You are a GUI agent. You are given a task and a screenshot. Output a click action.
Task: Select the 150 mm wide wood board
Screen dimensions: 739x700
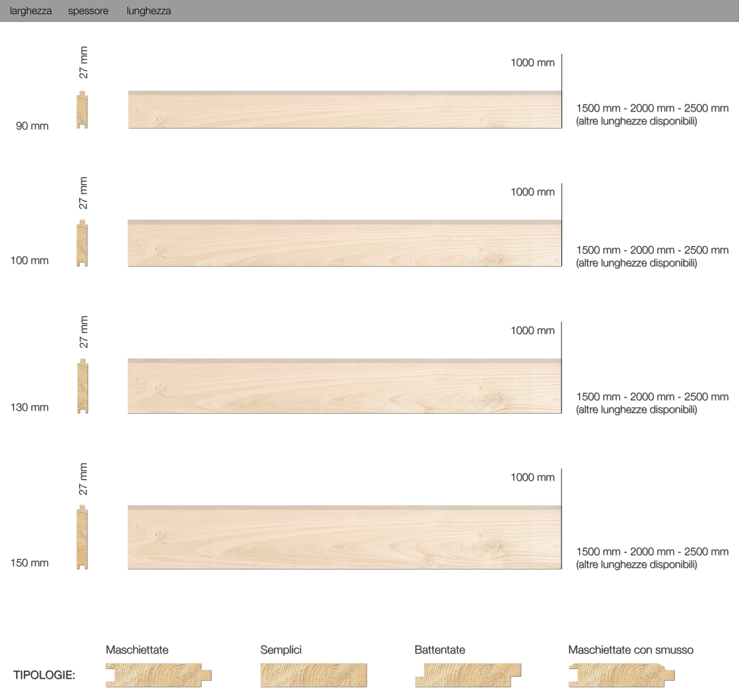(x=345, y=537)
